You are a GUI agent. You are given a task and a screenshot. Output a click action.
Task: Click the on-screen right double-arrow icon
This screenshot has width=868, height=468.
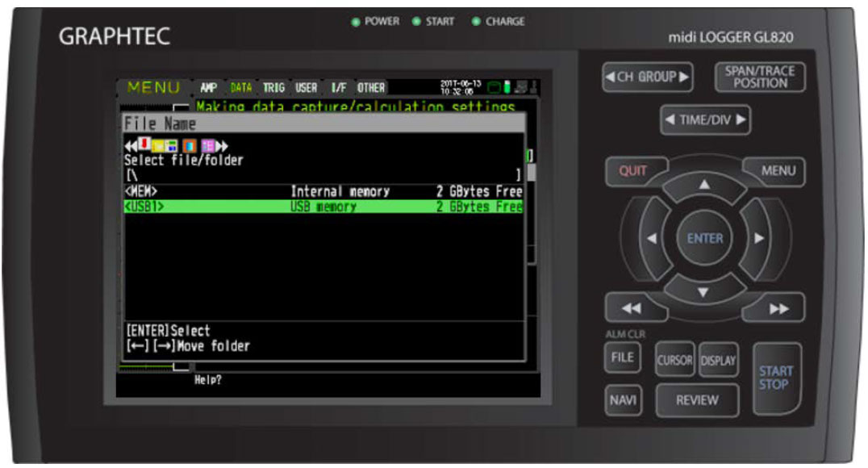[x=221, y=147]
